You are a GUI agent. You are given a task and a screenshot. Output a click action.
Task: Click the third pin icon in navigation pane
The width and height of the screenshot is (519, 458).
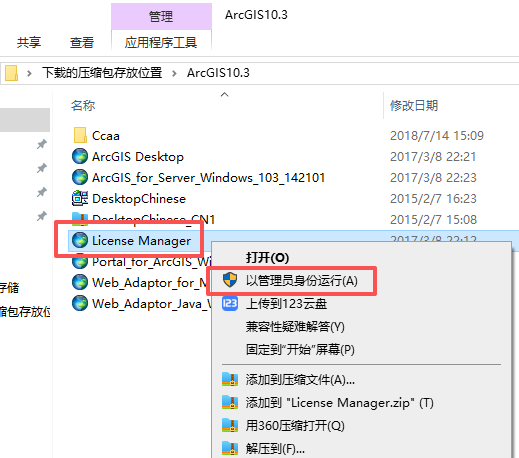(x=42, y=192)
